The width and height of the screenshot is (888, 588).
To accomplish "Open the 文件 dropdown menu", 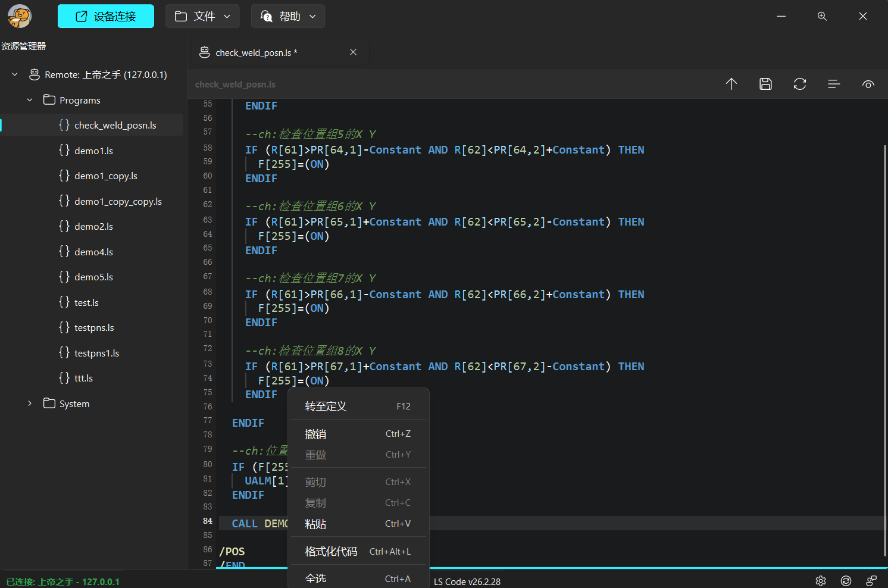I will click(x=202, y=16).
